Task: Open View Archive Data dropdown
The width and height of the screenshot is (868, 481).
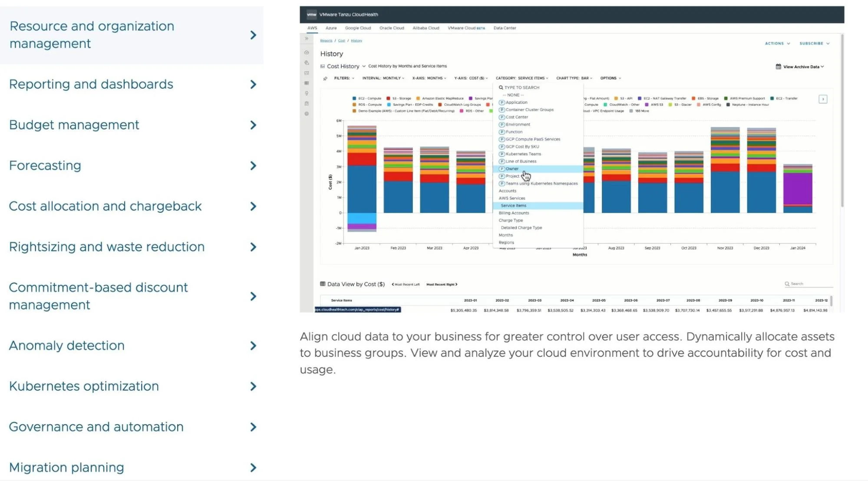Action: point(803,67)
